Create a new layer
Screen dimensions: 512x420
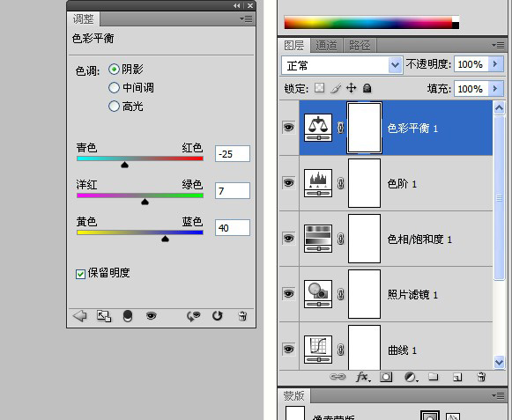click(x=457, y=377)
